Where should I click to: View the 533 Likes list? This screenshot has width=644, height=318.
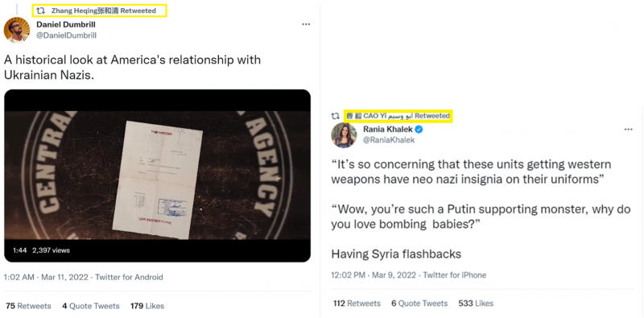pos(476,304)
